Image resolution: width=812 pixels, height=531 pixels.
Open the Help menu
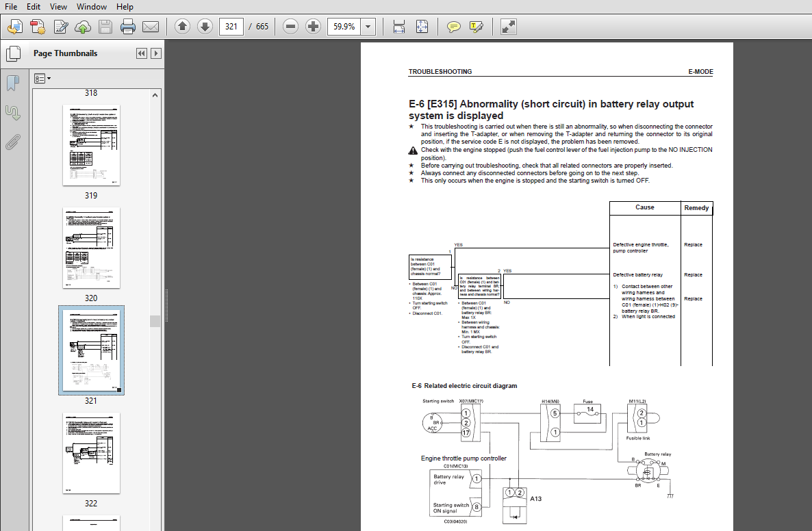pyautogui.click(x=125, y=7)
